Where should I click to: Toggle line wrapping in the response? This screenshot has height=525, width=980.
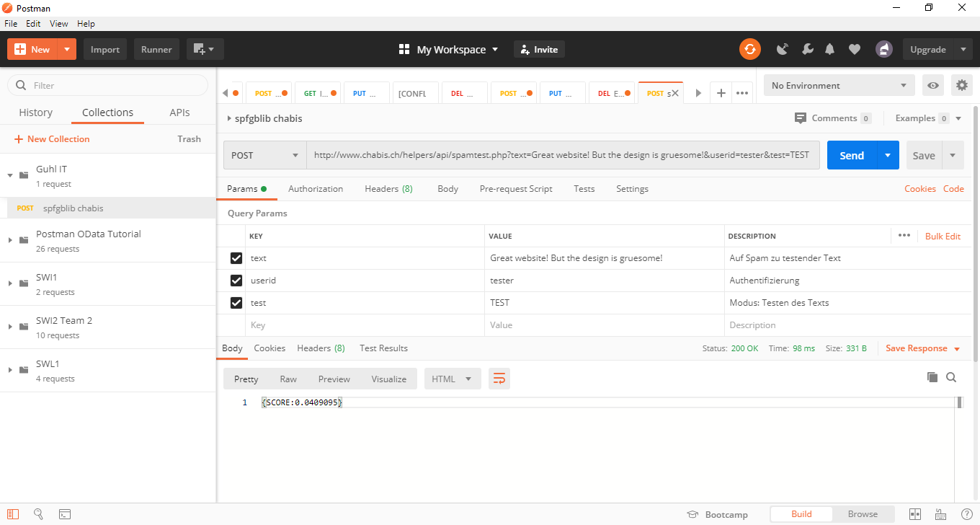[499, 379]
